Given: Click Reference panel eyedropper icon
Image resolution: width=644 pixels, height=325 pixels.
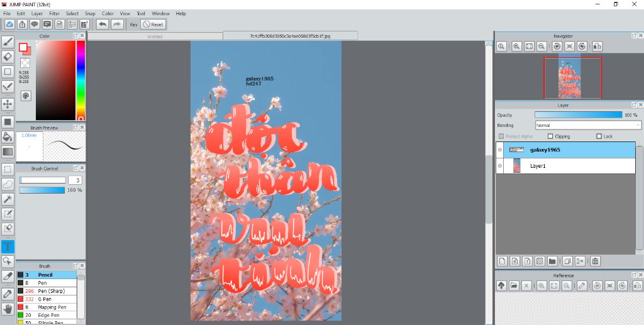Looking at the screenshot, I should pyautogui.click(x=582, y=285).
